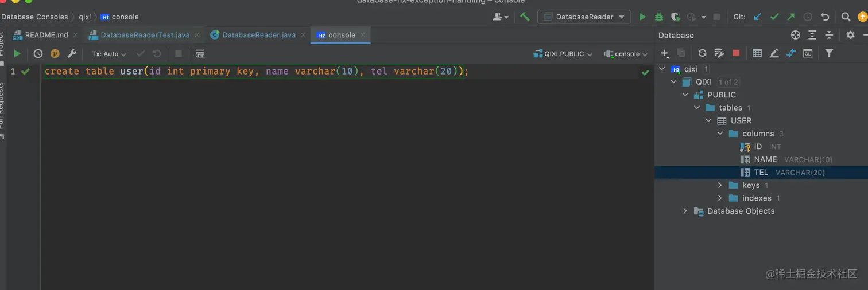This screenshot has width=868, height=290.
Task: Toggle in-editor results table icon
Action: click(x=200, y=53)
